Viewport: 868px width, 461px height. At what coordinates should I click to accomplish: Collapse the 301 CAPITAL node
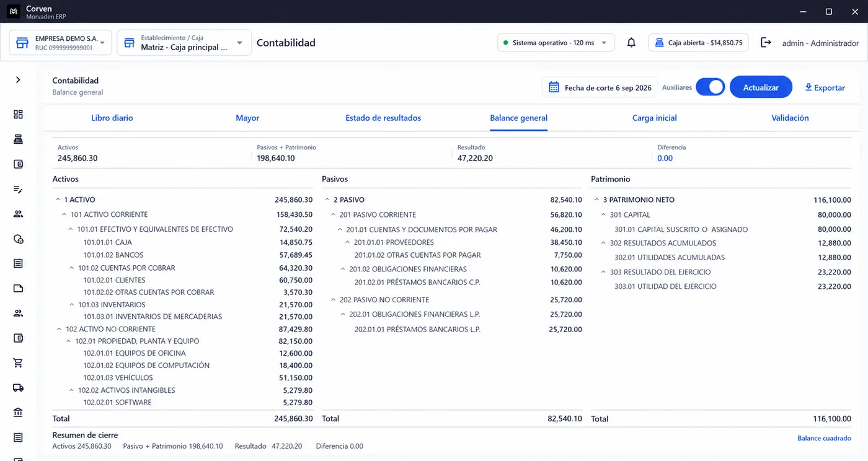point(603,214)
